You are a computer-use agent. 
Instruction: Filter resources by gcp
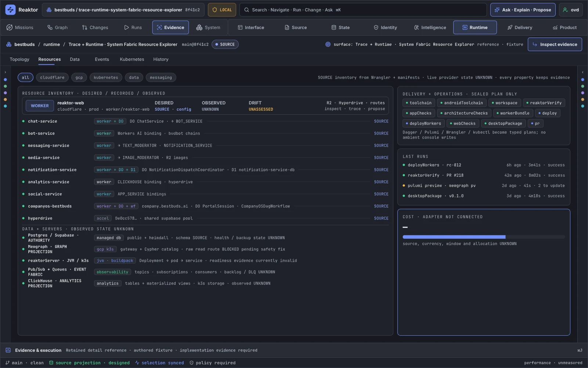[79, 78]
